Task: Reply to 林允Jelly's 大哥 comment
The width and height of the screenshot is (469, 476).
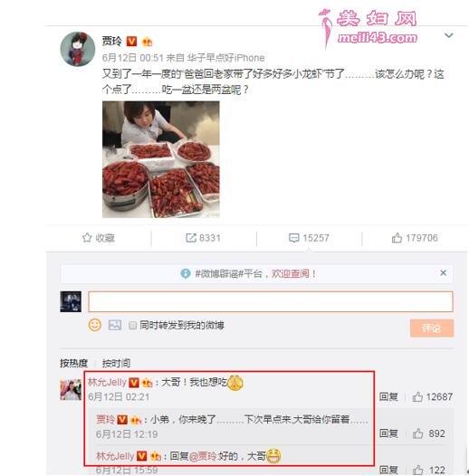Action: [388, 396]
